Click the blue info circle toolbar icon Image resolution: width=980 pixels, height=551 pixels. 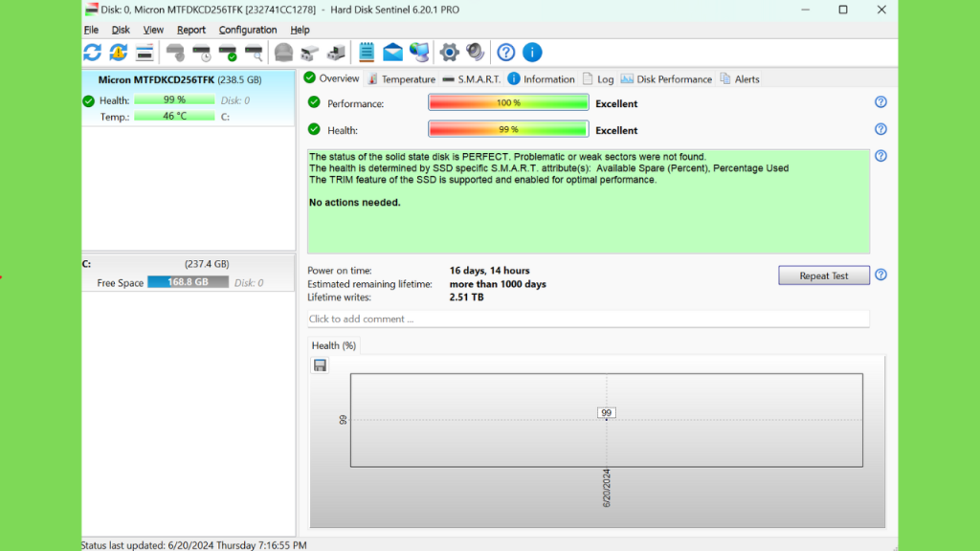532,53
